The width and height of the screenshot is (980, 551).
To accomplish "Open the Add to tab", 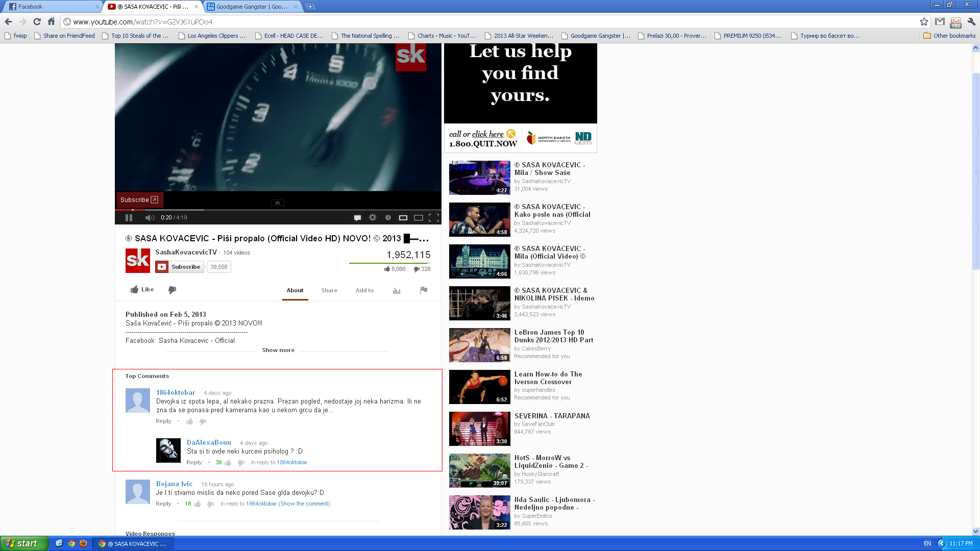I will (x=364, y=290).
